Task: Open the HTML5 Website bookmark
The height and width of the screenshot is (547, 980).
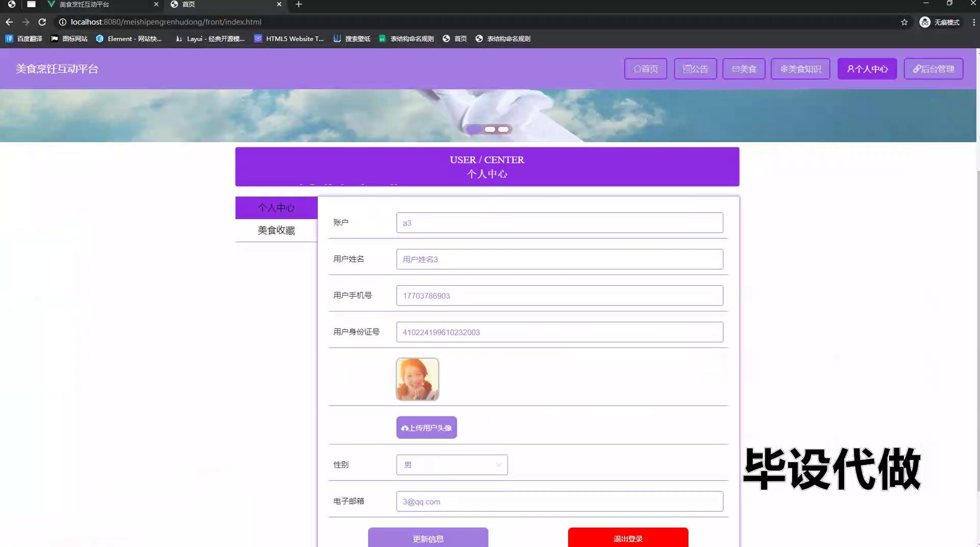Action: (289, 39)
